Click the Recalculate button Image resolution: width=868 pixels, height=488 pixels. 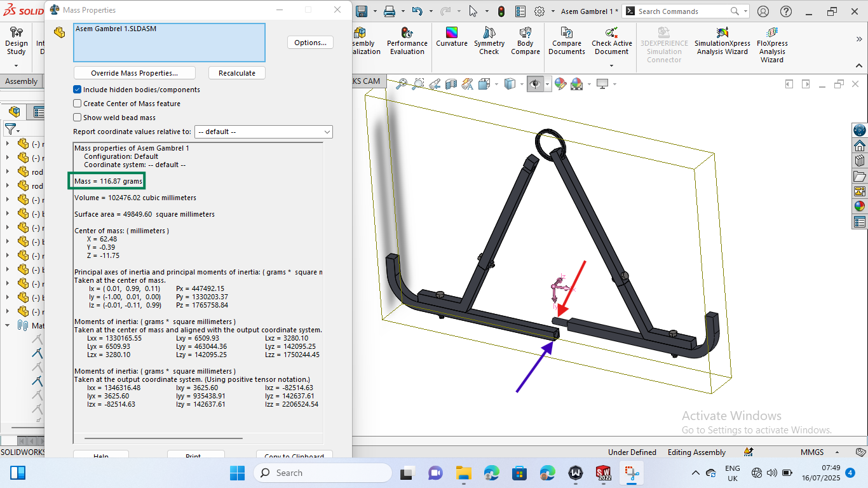click(x=236, y=73)
